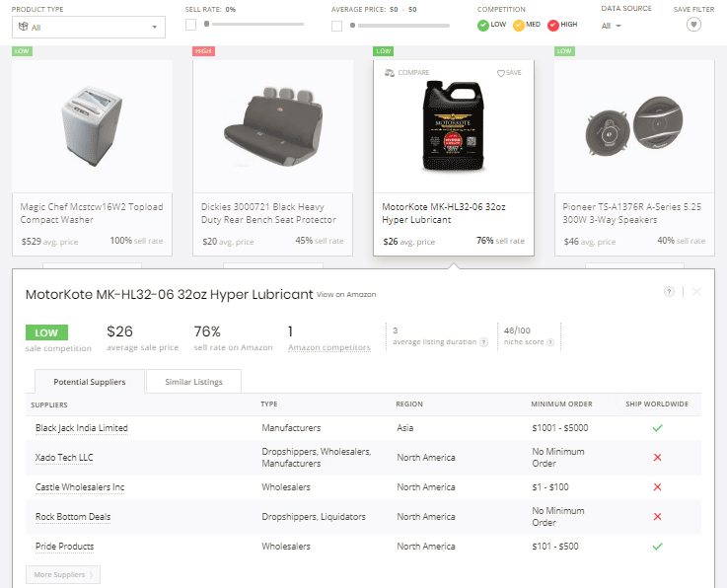
Task: Toggle the HIGH competition filter
Action: tap(554, 25)
